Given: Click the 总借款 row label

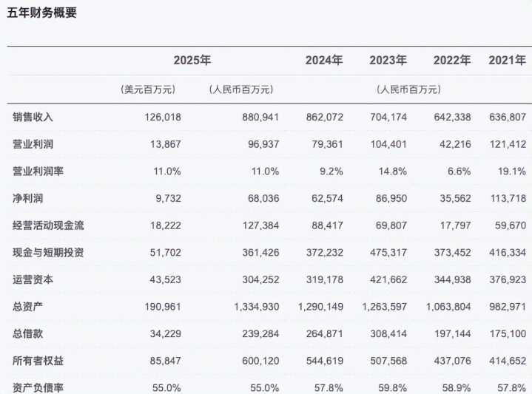Looking at the screenshot, I should coord(28,334).
